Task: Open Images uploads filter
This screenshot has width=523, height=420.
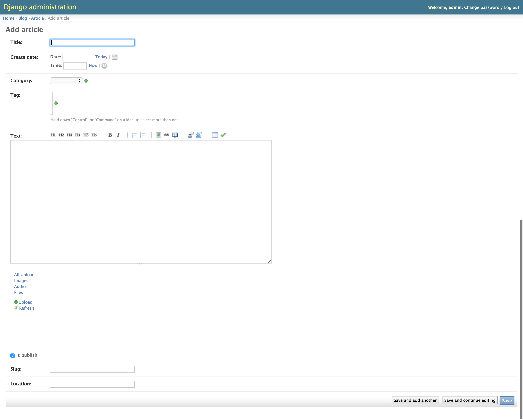Action: pyautogui.click(x=21, y=281)
